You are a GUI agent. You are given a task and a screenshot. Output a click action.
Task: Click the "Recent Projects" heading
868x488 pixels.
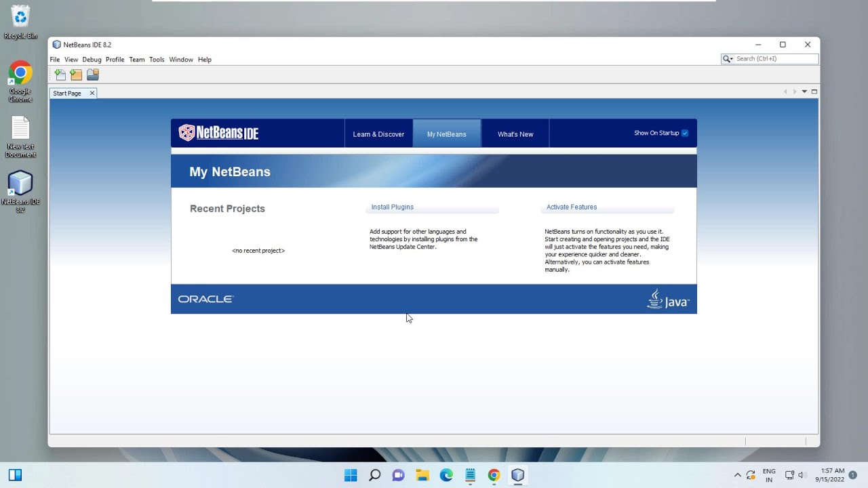(227, 209)
